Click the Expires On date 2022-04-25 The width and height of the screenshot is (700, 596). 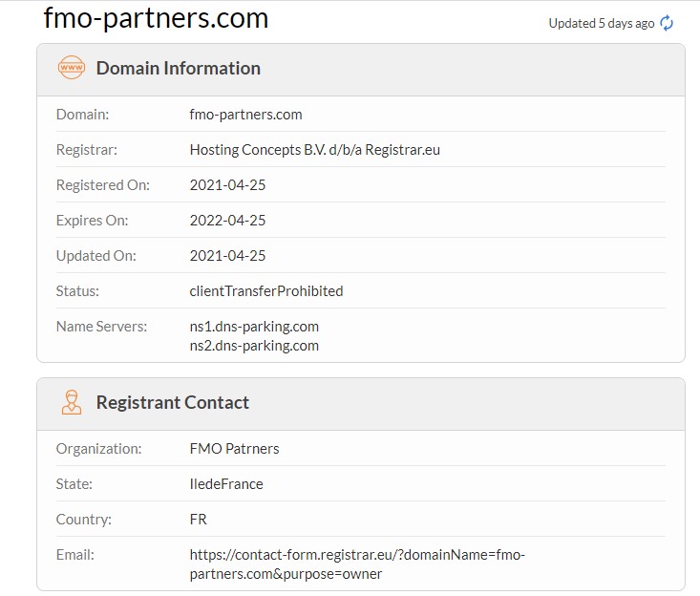227,221
